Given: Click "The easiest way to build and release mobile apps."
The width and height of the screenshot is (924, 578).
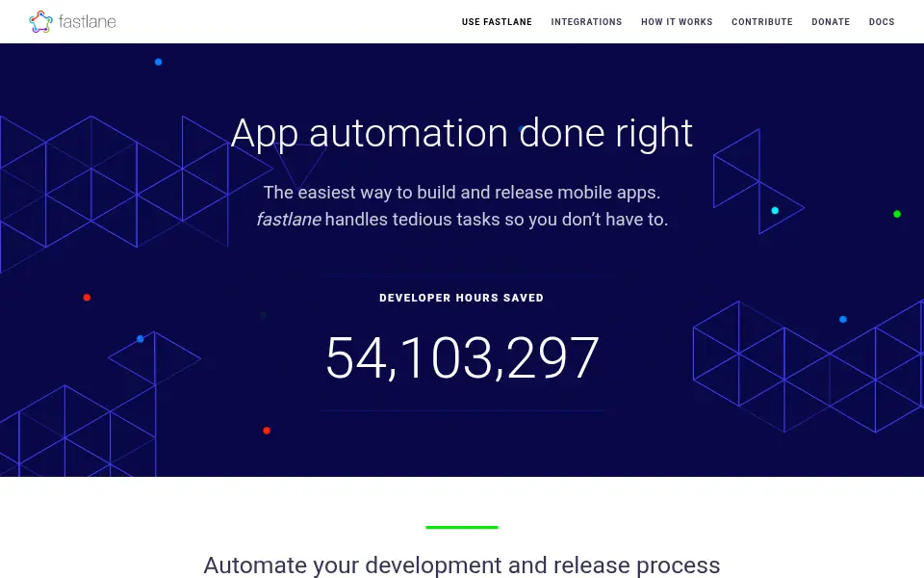Looking at the screenshot, I should 462,193.
